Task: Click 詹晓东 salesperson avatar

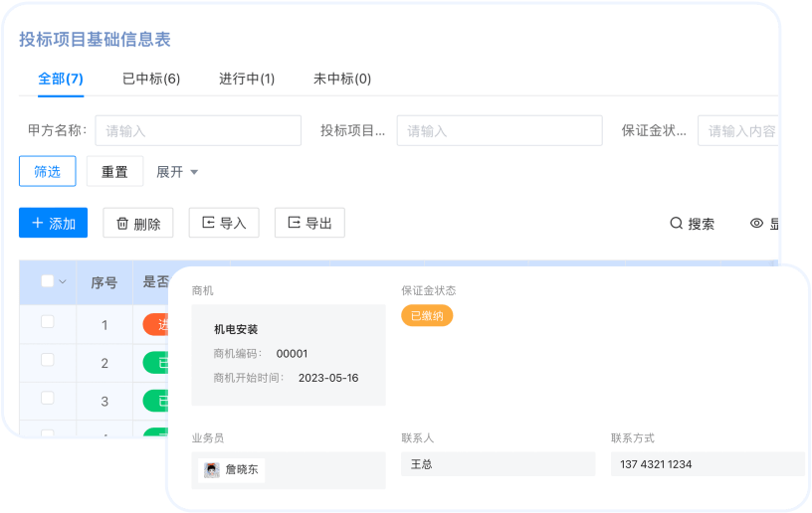Action: [x=212, y=470]
